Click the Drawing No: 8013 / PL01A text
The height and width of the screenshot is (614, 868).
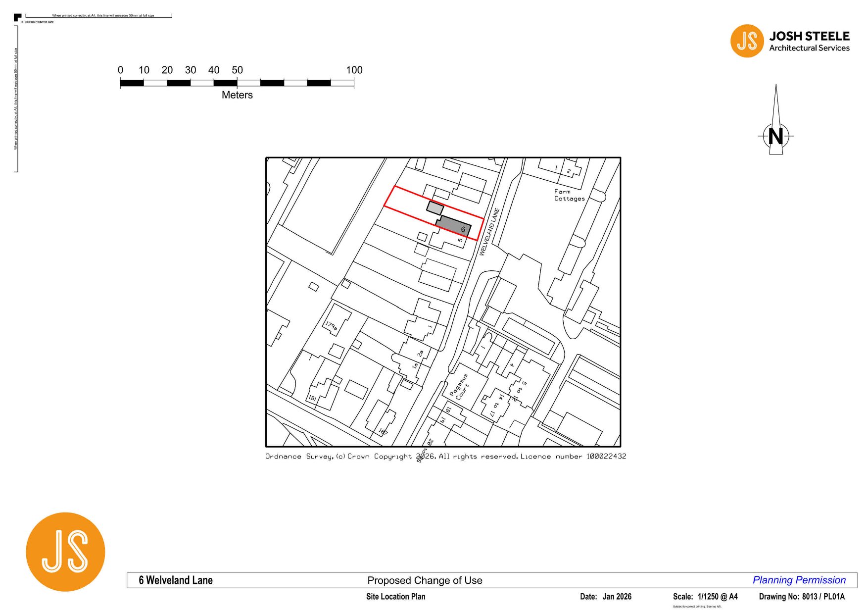tap(802, 597)
